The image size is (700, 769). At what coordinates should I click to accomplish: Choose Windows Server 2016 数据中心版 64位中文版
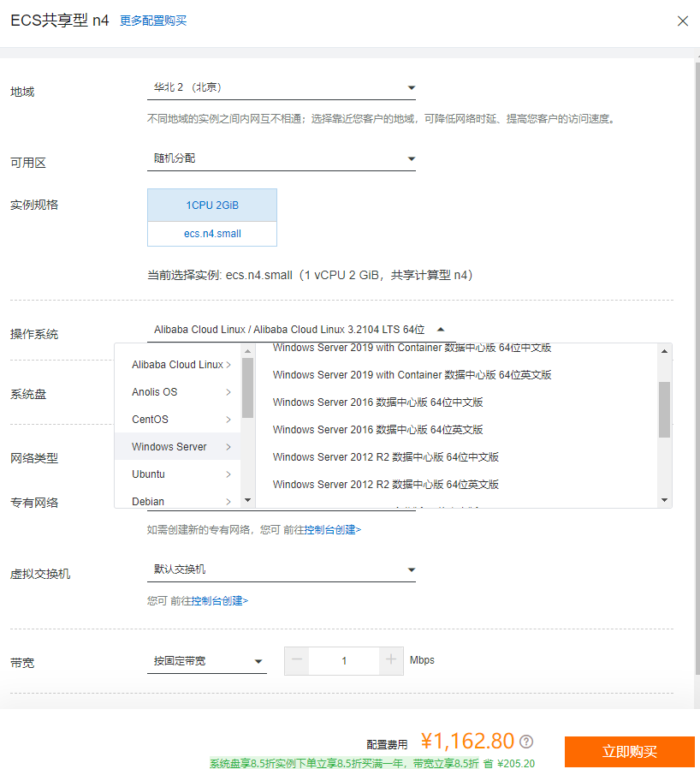point(377,402)
